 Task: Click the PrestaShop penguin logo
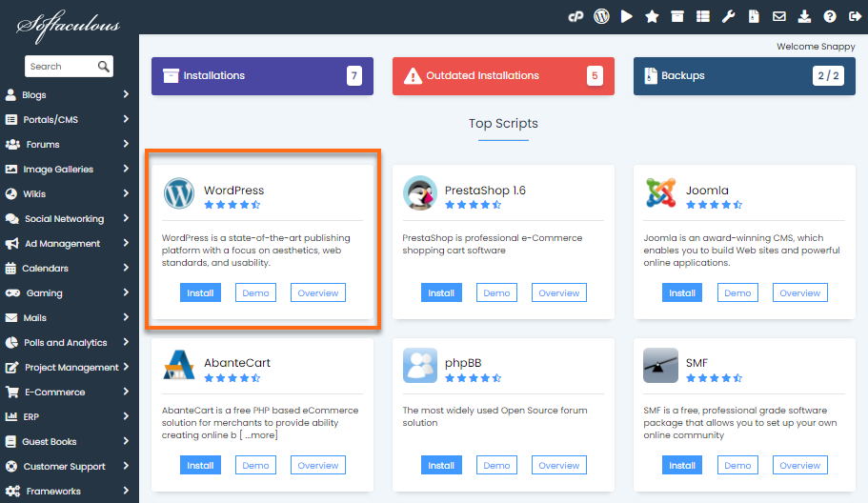coord(419,193)
